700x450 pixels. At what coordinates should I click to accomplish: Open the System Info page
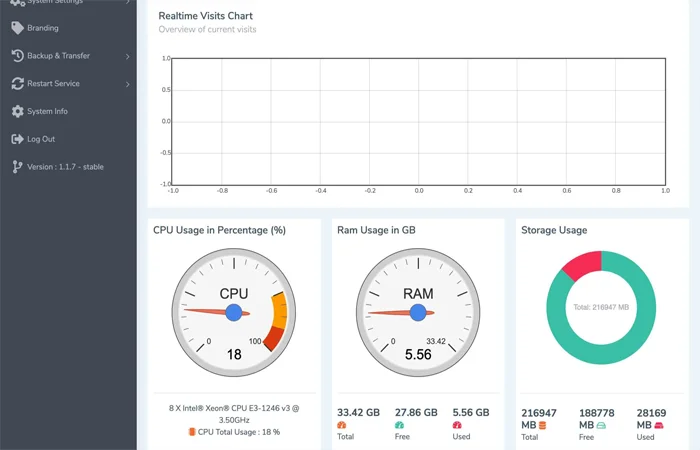coord(47,112)
